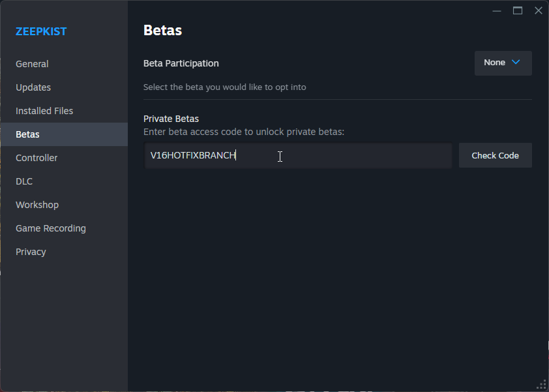Switch to the Updates section
Screen dimensions: 549x392
point(33,87)
